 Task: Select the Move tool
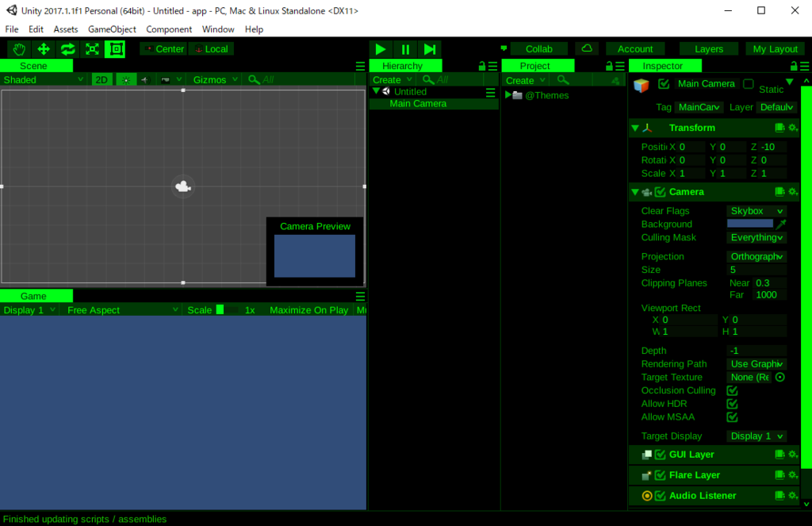[44, 48]
